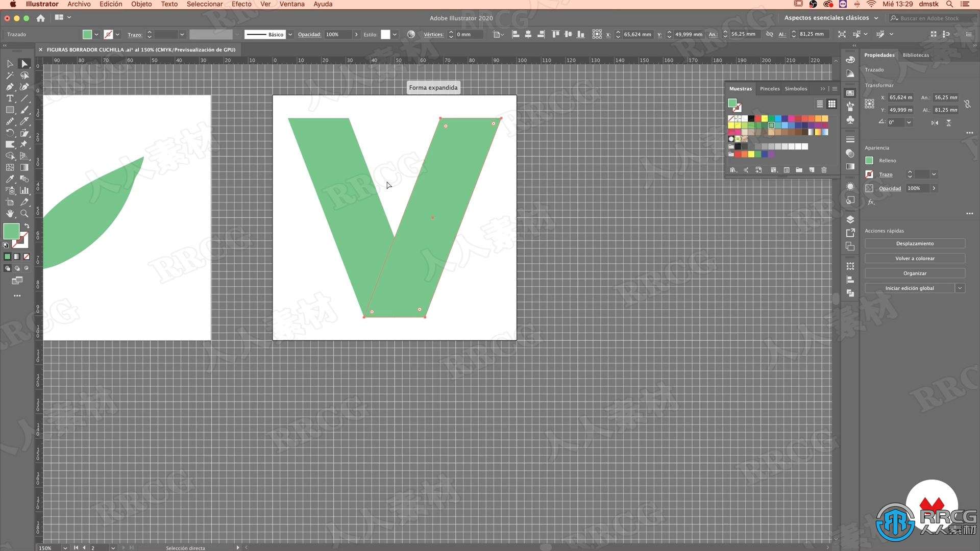Select the Rectangle tool

click(x=10, y=110)
